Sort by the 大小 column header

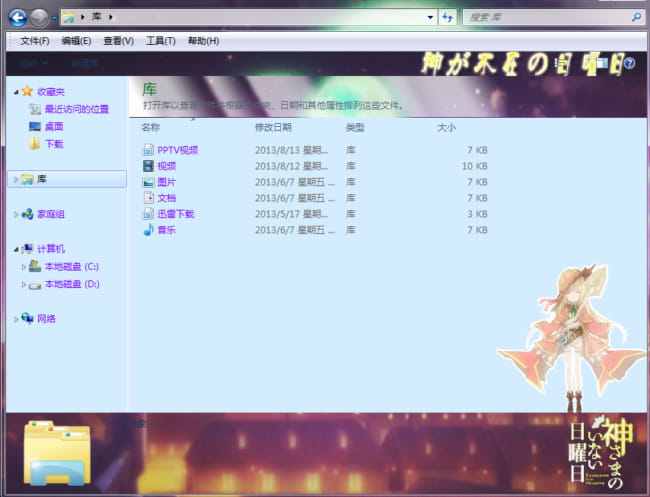(446, 127)
